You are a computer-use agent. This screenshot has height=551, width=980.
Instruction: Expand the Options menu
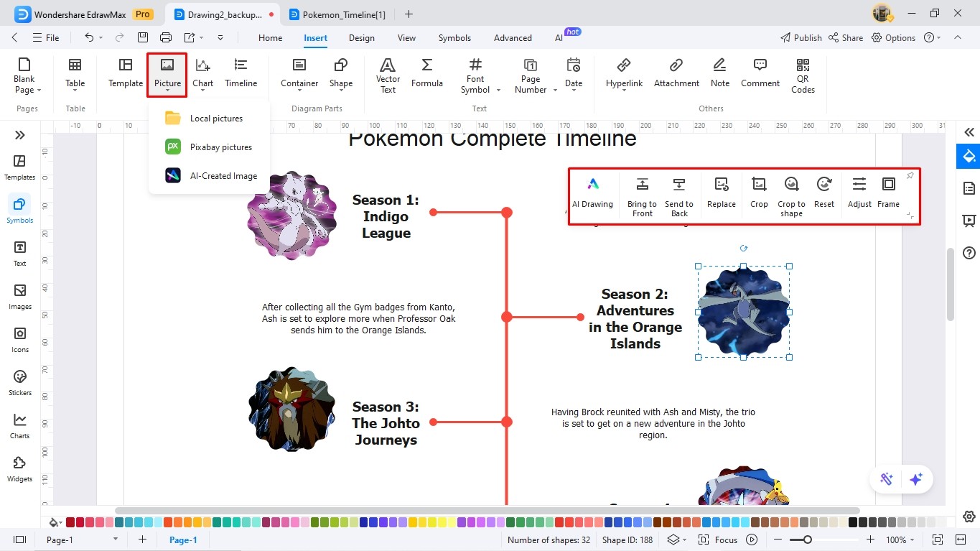[894, 37]
